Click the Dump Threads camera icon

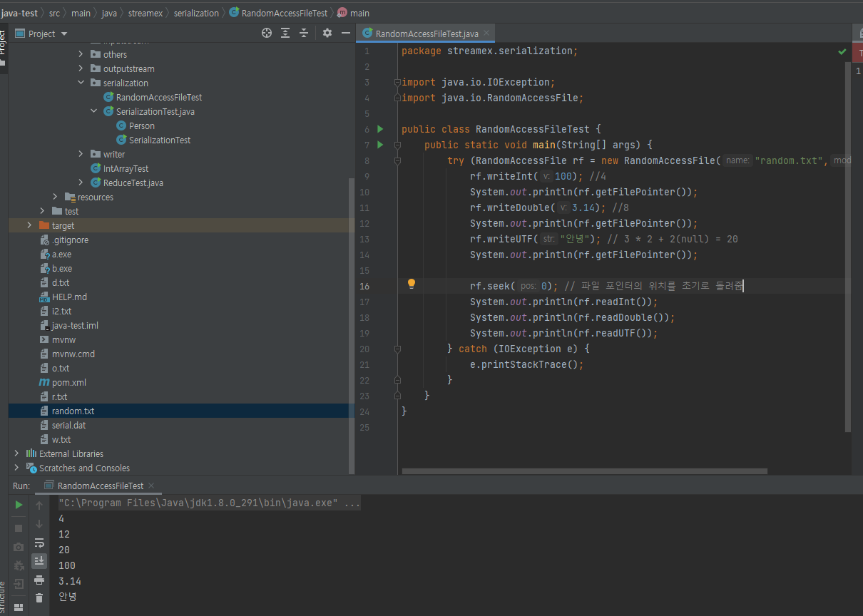[x=19, y=547]
